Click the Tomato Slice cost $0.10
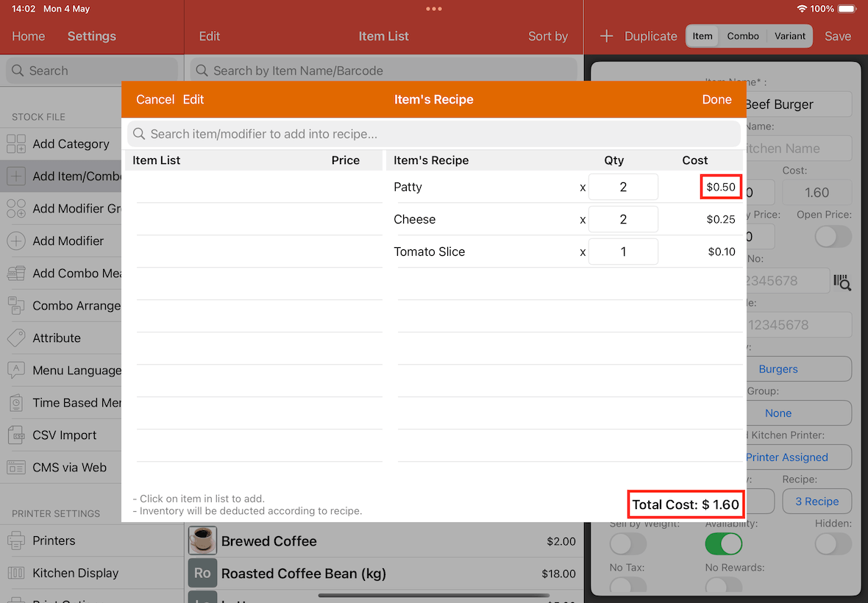The image size is (868, 603). (722, 251)
